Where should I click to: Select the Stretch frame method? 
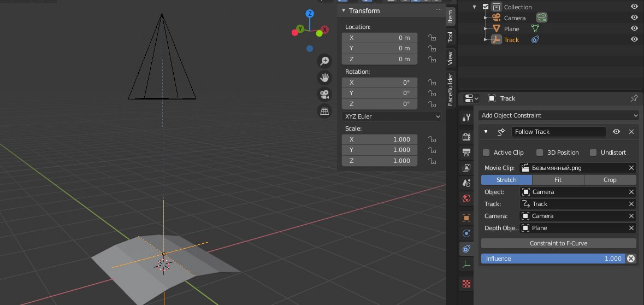click(x=506, y=180)
